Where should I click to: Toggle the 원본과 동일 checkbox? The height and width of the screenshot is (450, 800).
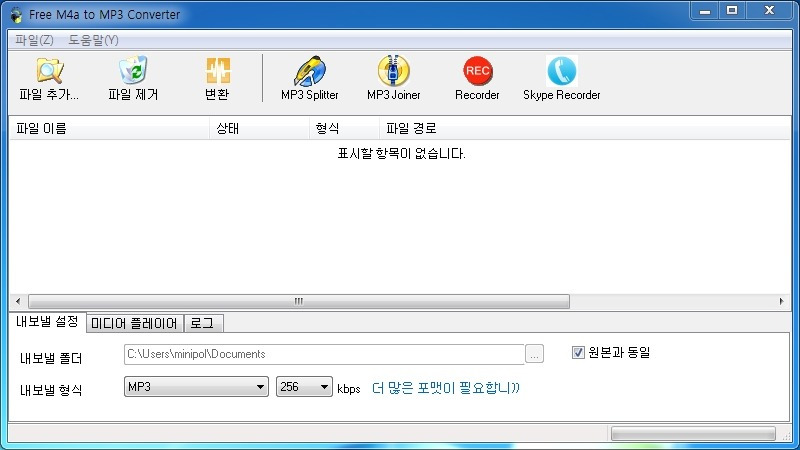578,353
